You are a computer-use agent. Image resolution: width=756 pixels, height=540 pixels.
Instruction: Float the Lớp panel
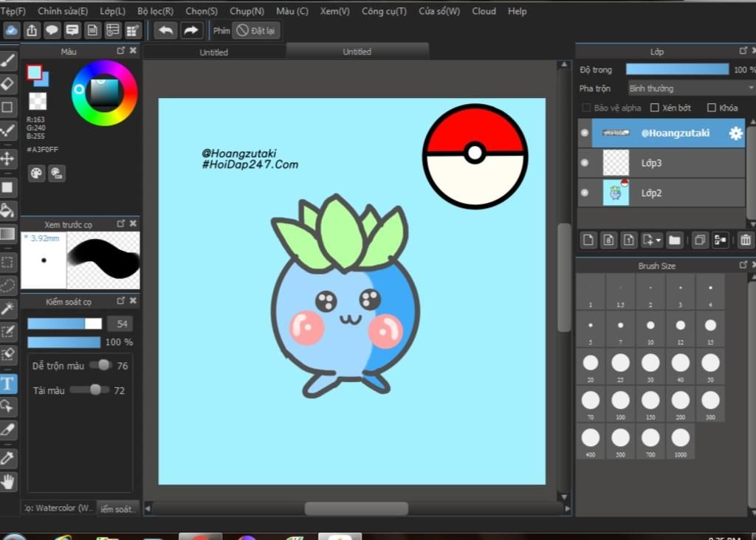click(x=743, y=50)
